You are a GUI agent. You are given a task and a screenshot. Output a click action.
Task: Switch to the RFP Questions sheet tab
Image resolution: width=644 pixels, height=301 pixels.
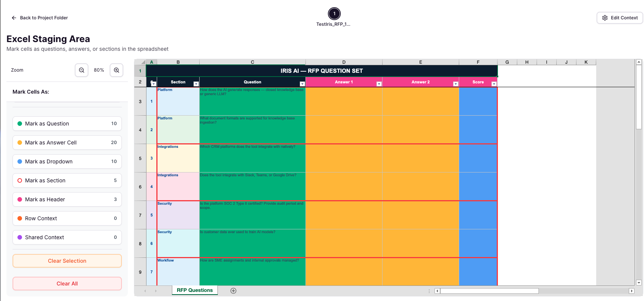[x=195, y=290]
